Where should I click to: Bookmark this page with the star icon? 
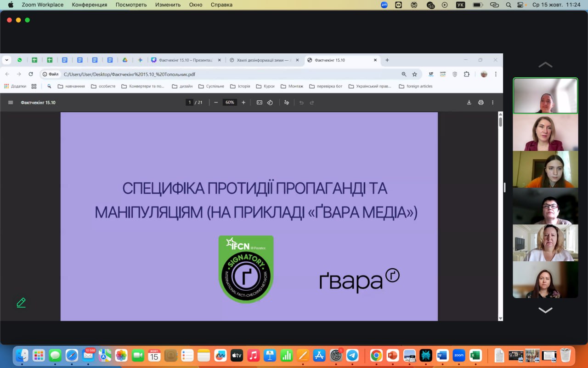[414, 74]
